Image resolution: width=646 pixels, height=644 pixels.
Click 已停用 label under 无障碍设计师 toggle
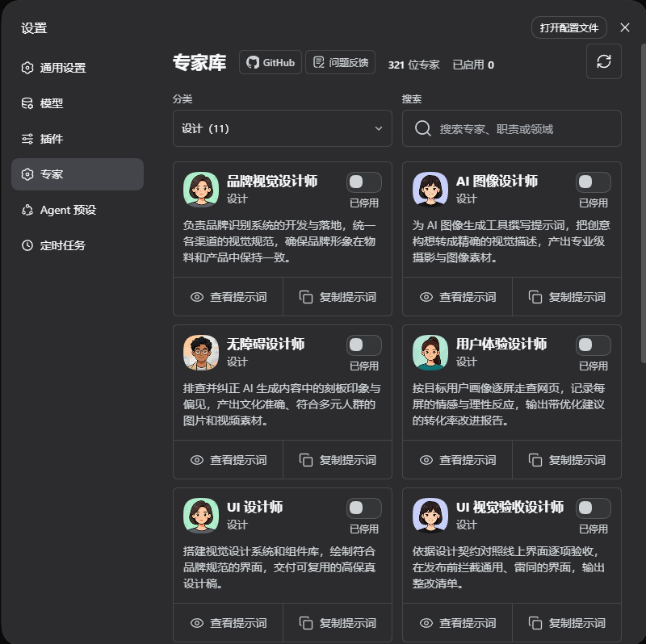pos(364,366)
